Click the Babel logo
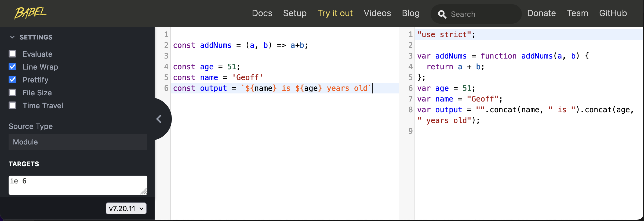The height and width of the screenshot is (221, 644). (x=30, y=13)
